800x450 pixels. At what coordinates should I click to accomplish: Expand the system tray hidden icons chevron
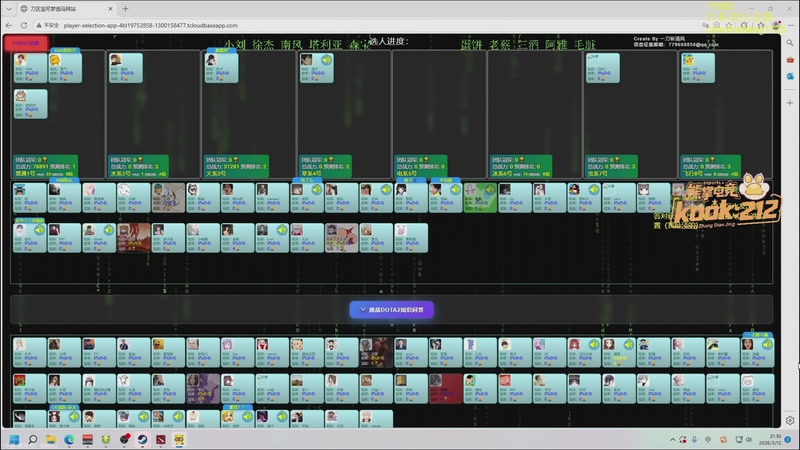672,439
